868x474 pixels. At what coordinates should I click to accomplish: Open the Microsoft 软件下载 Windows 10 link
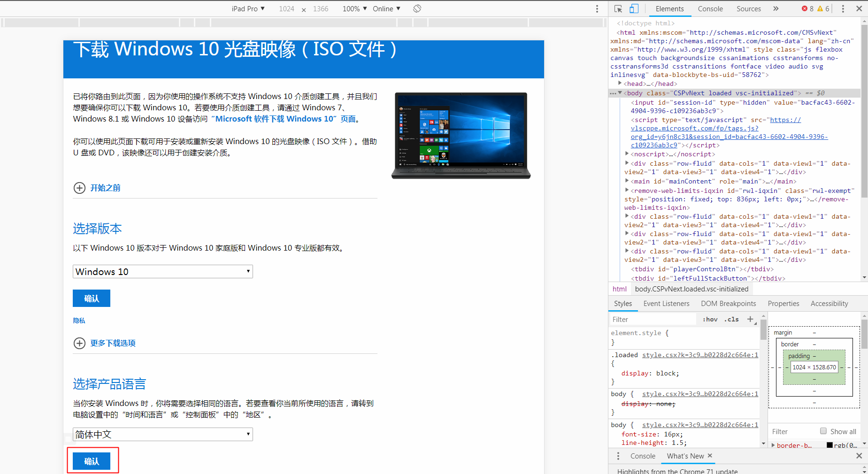[284, 119]
